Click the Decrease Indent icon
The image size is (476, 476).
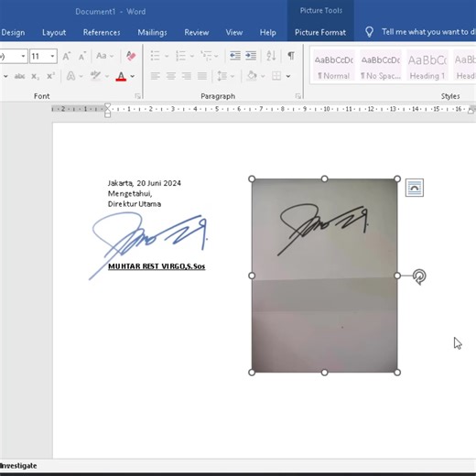coord(235,56)
